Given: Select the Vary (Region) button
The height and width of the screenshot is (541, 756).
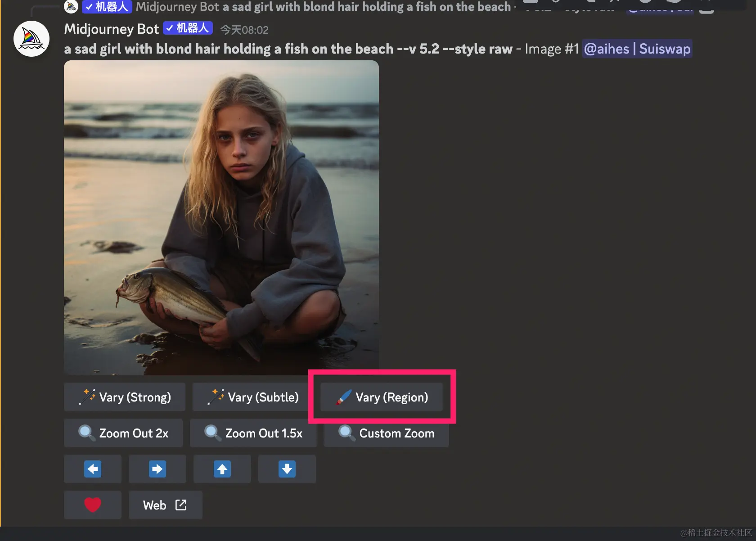Looking at the screenshot, I should [382, 397].
